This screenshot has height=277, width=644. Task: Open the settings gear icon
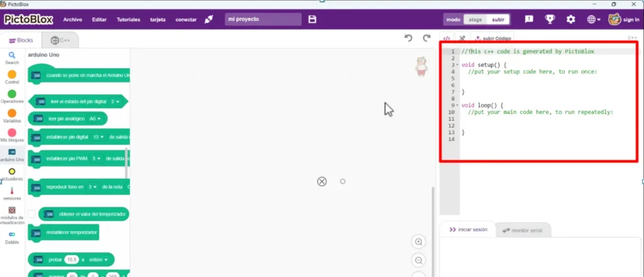tap(571, 20)
